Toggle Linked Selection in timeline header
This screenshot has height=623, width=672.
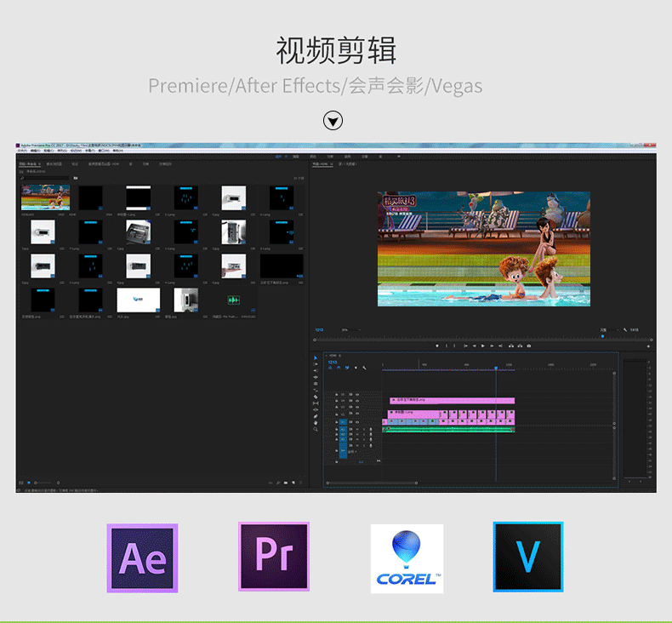click(x=347, y=368)
